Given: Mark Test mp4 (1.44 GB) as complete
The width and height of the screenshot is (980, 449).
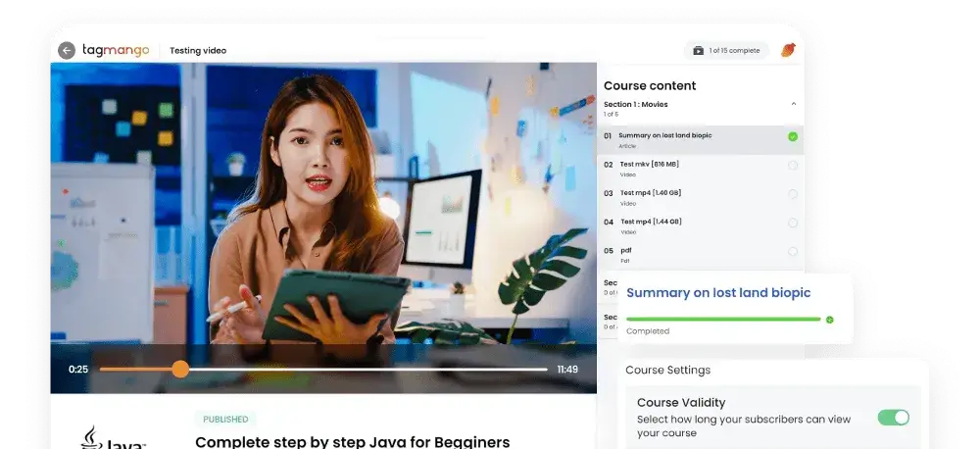Looking at the screenshot, I should (x=793, y=223).
